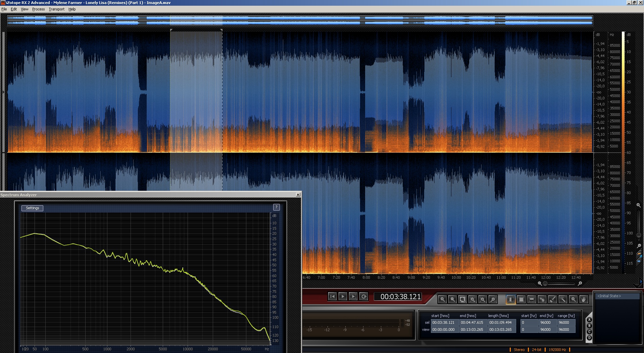Click the Spectrum Analyzer help button
The width and height of the screenshot is (644, 353).
tap(276, 207)
